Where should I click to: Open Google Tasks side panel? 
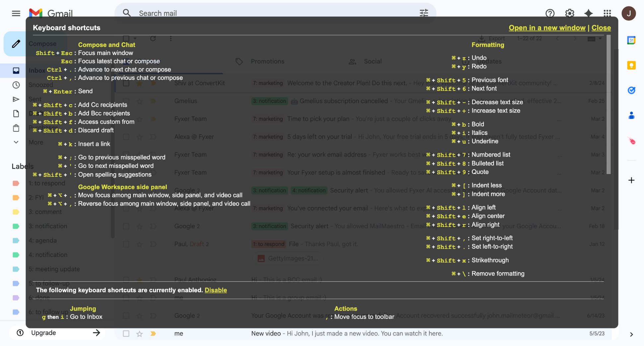coord(631,90)
